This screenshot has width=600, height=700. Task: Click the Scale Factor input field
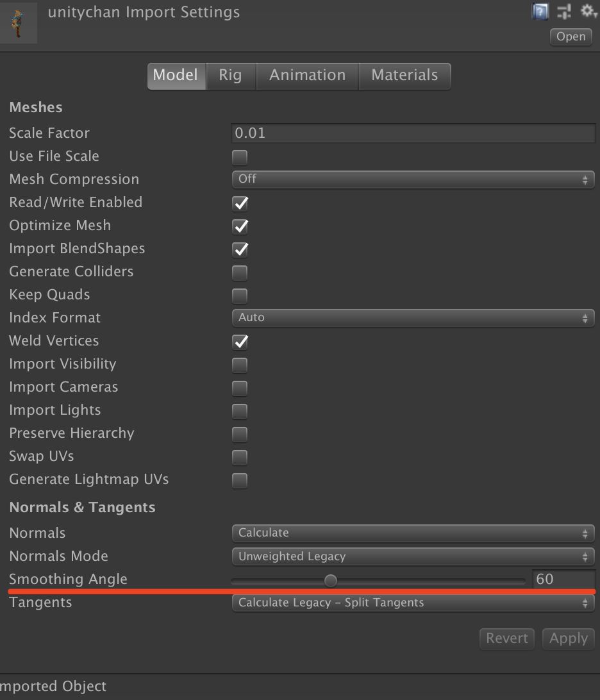point(413,133)
